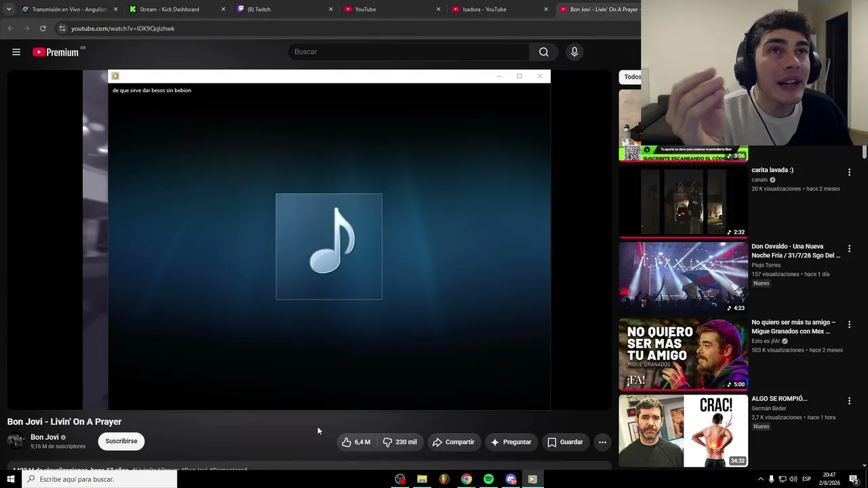Open the volume control in system tray

793,479
